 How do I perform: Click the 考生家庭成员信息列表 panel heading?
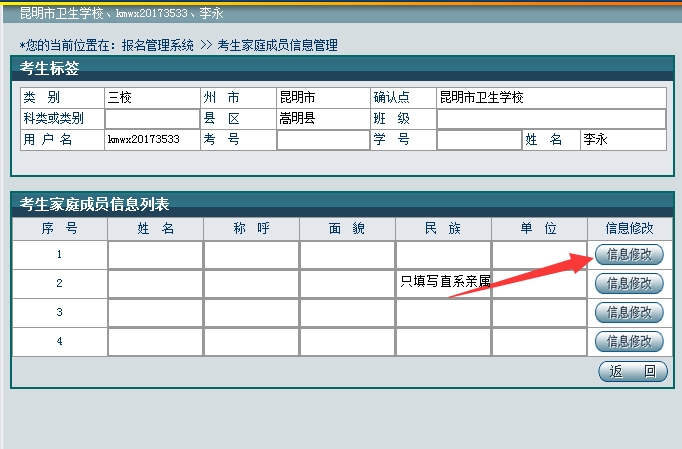point(94,204)
